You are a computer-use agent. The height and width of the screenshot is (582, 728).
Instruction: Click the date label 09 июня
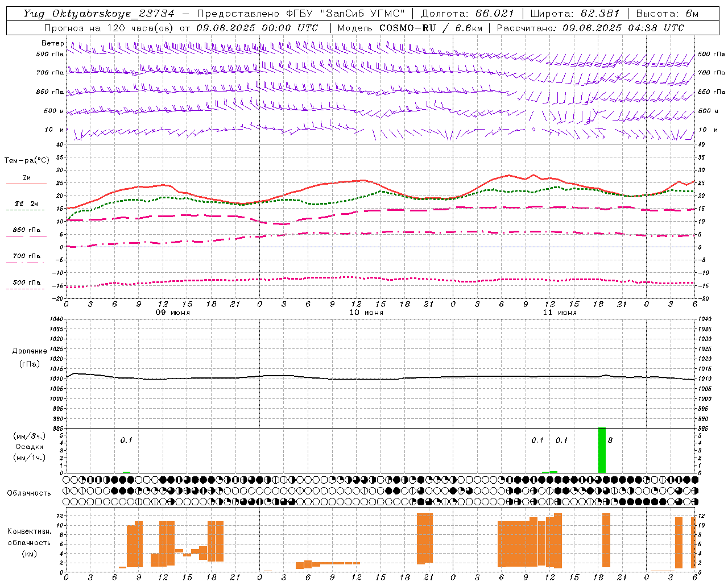(x=173, y=313)
